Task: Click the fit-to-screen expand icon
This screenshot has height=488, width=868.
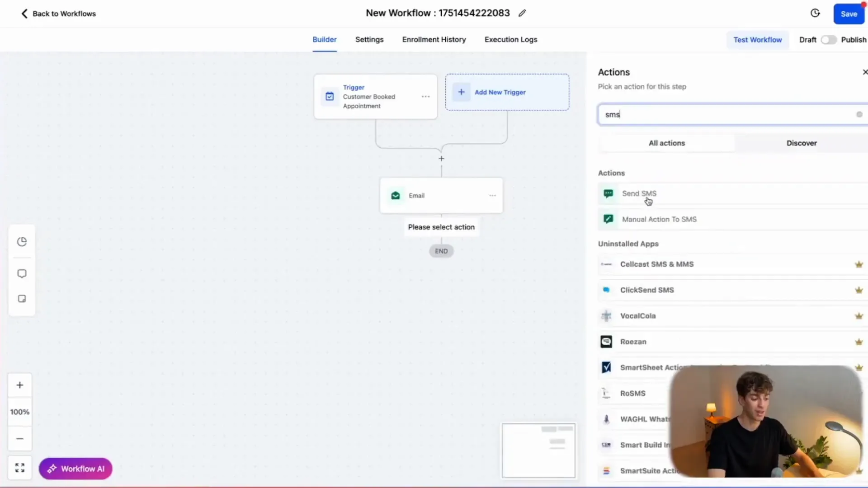Action: (x=20, y=468)
